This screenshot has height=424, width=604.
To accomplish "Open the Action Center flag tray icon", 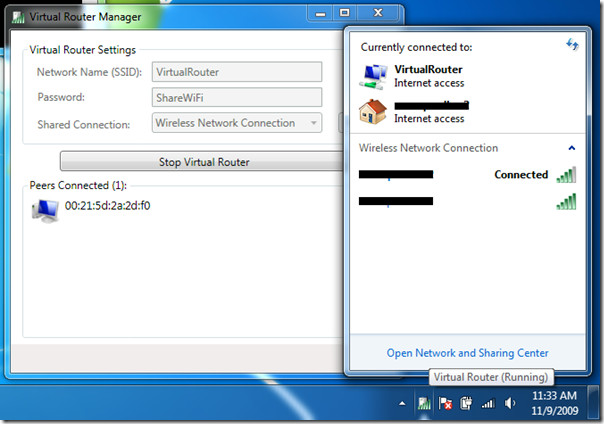I will point(445,404).
